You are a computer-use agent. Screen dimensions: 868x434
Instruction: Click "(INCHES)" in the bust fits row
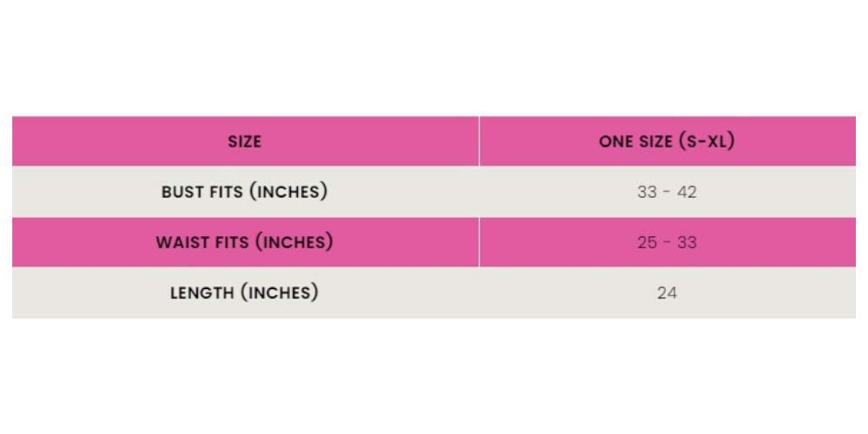click(288, 192)
